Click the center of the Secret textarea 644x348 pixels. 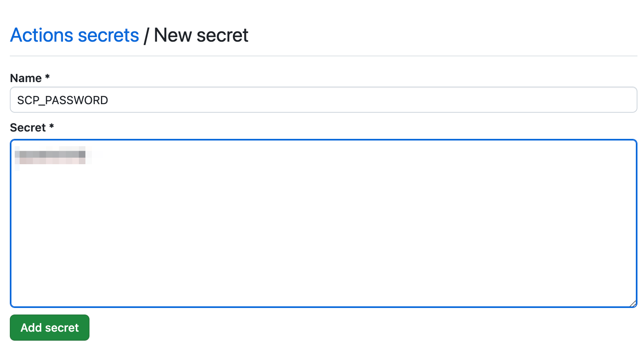click(x=323, y=223)
